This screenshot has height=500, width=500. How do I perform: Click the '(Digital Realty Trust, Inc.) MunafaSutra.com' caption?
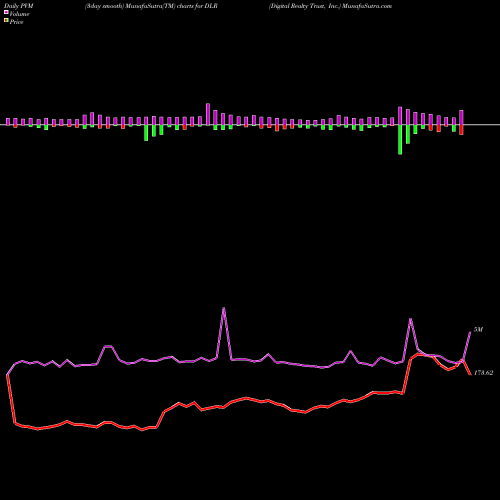click(x=330, y=6)
